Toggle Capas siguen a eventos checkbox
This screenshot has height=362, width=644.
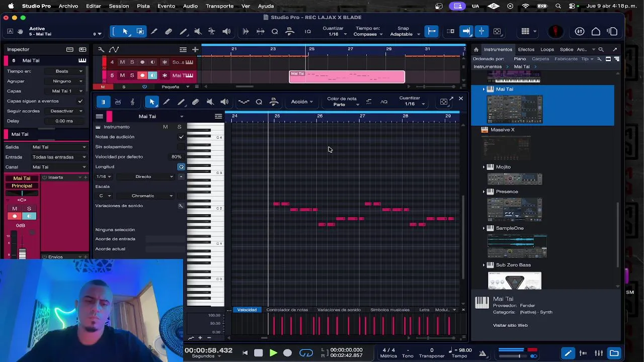click(80, 101)
